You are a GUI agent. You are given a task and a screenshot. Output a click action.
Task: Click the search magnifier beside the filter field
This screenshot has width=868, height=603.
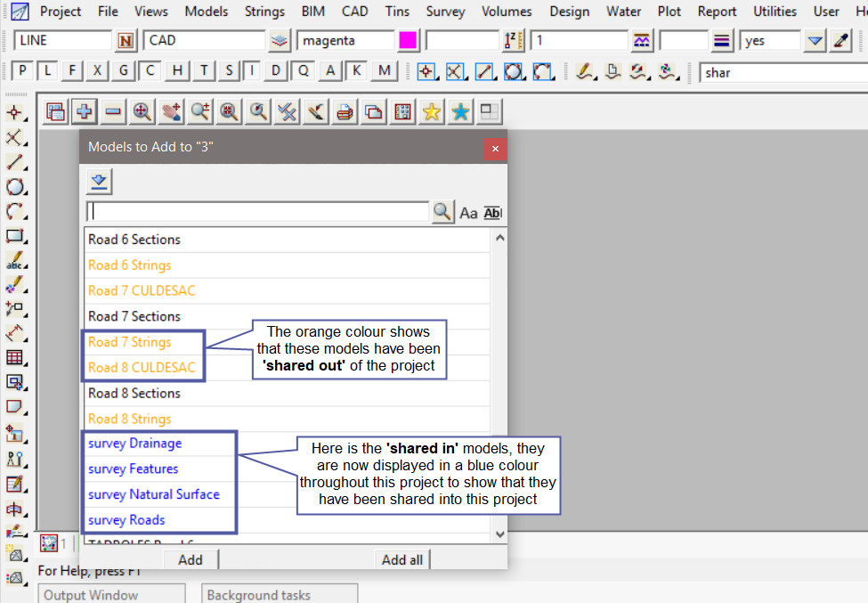(442, 212)
